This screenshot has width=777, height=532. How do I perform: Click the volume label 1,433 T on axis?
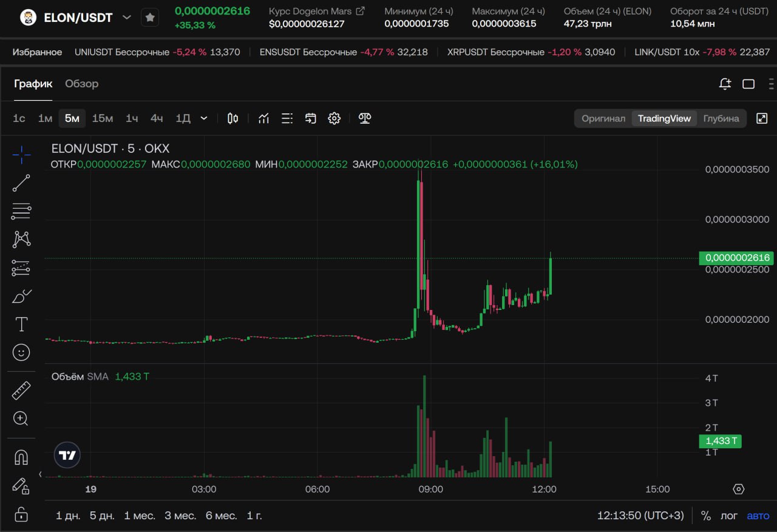[x=721, y=441]
